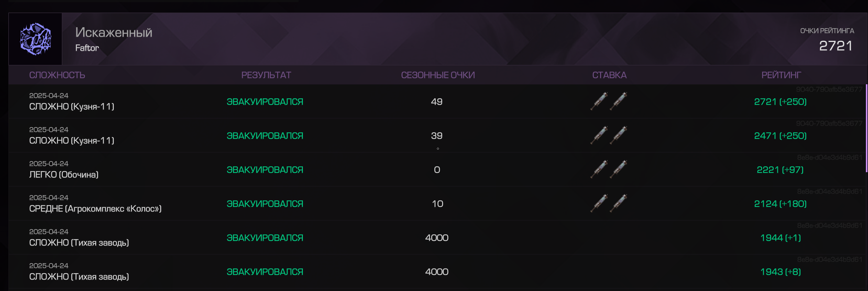Click the purple vertical scrollbar on right edge

pos(866,127)
